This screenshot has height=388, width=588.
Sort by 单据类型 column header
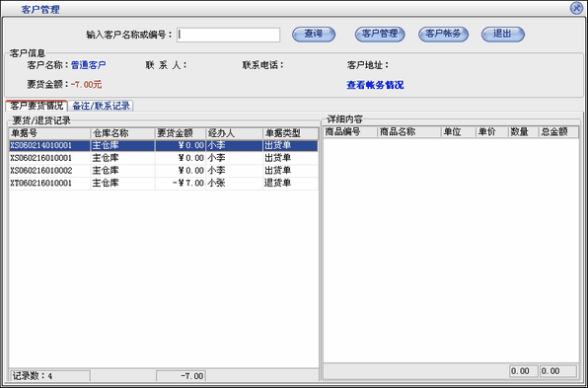click(x=290, y=133)
